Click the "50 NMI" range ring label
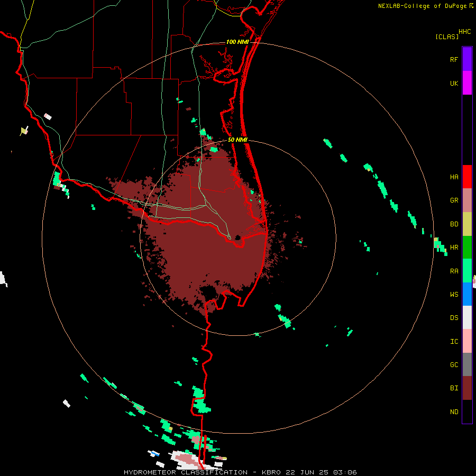The width and height of the screenshot is (476, 476). click(x=237, y=140)
